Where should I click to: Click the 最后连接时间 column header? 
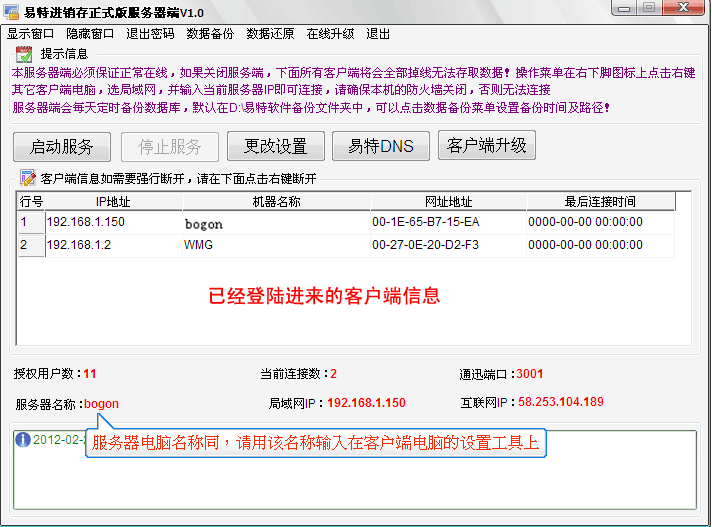(599, 201)
